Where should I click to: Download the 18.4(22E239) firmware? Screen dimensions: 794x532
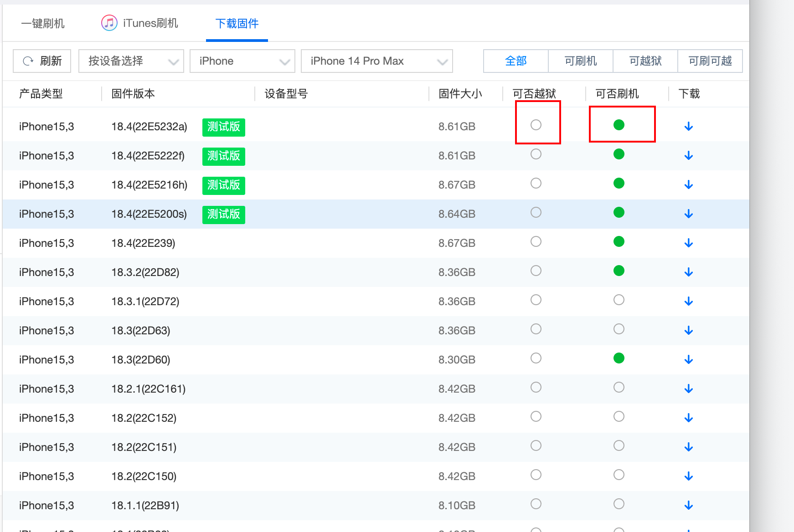(x=688, y=243)
